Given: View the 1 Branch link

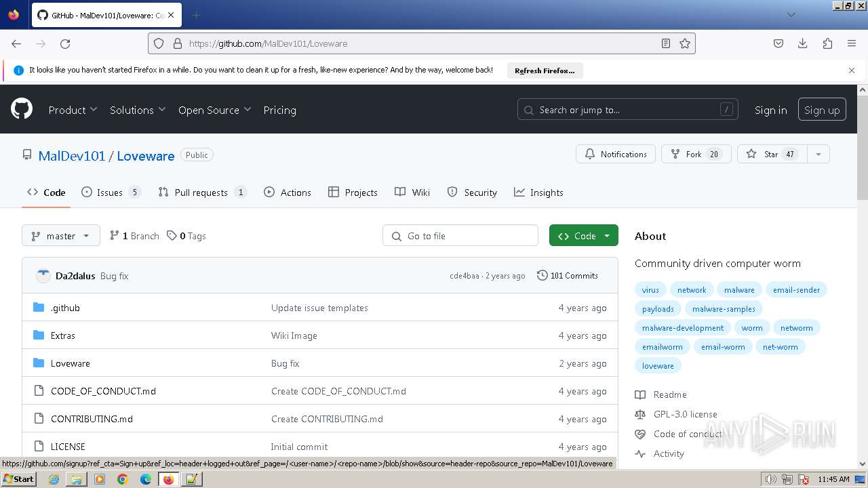Looking at the screenshot, I should 134,236.
